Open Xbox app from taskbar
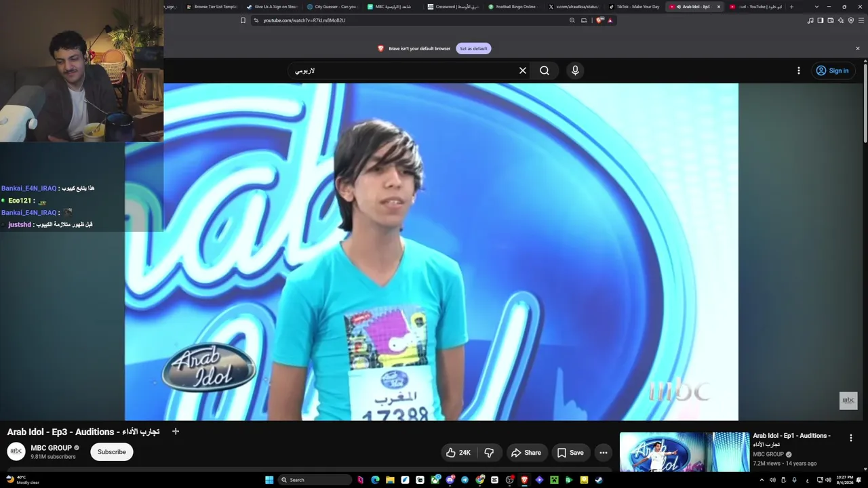The width and height of the screenshot is (868, 488). pyautogui.click(x=435, y=480)
